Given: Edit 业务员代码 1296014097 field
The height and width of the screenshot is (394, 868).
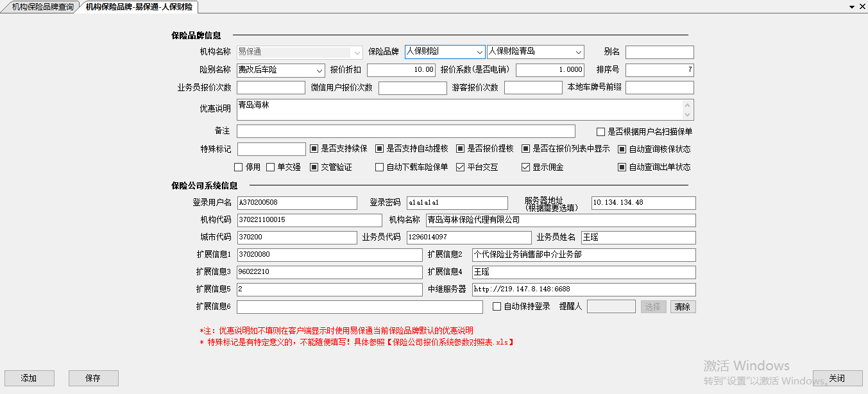Looking at the screenshot, I should [469, 237].
